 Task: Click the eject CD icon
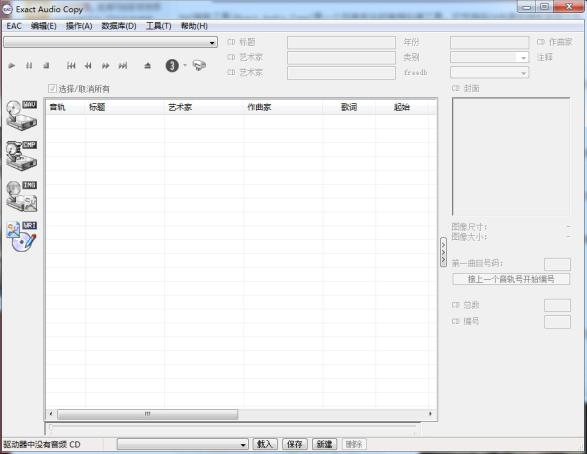point(147,65)
